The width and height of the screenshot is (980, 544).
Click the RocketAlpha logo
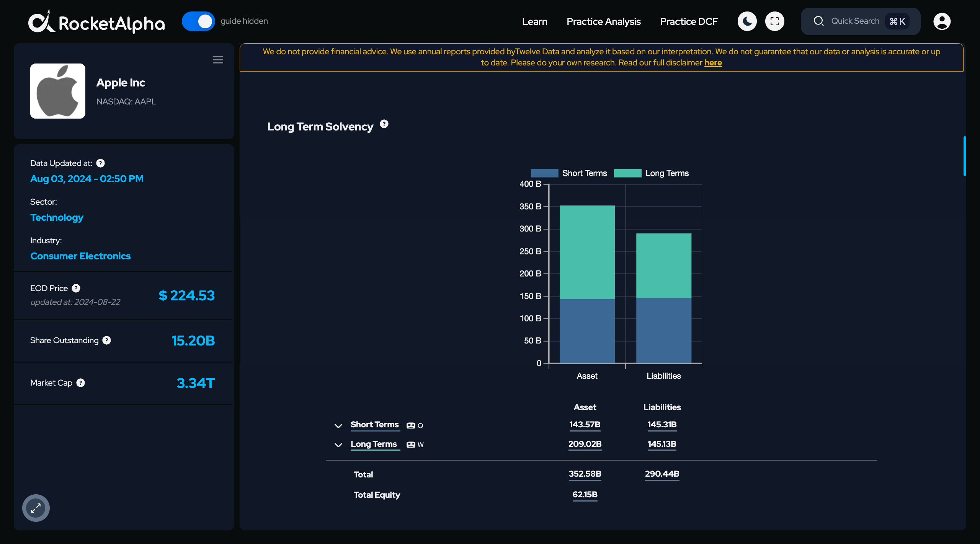point(96,21)
